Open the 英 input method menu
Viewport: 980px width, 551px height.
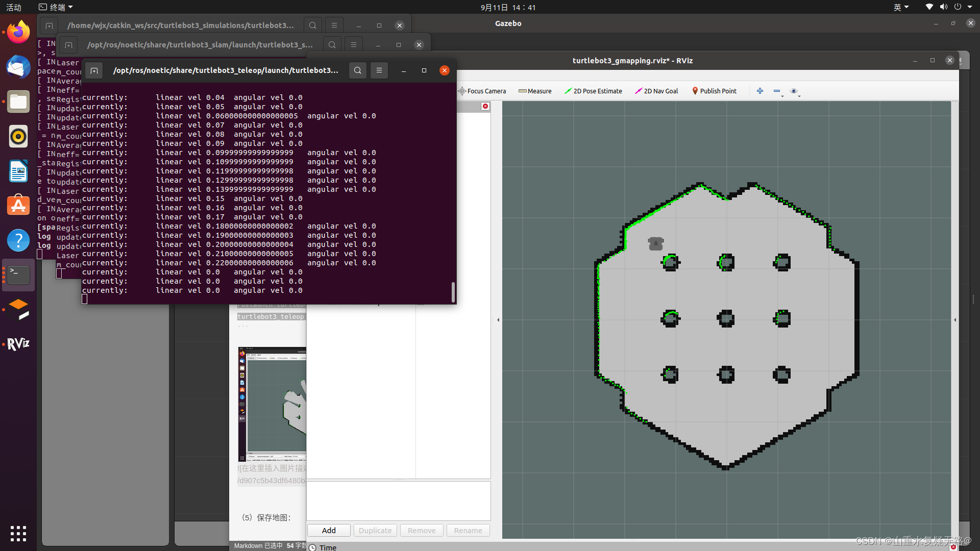(901, 7)
